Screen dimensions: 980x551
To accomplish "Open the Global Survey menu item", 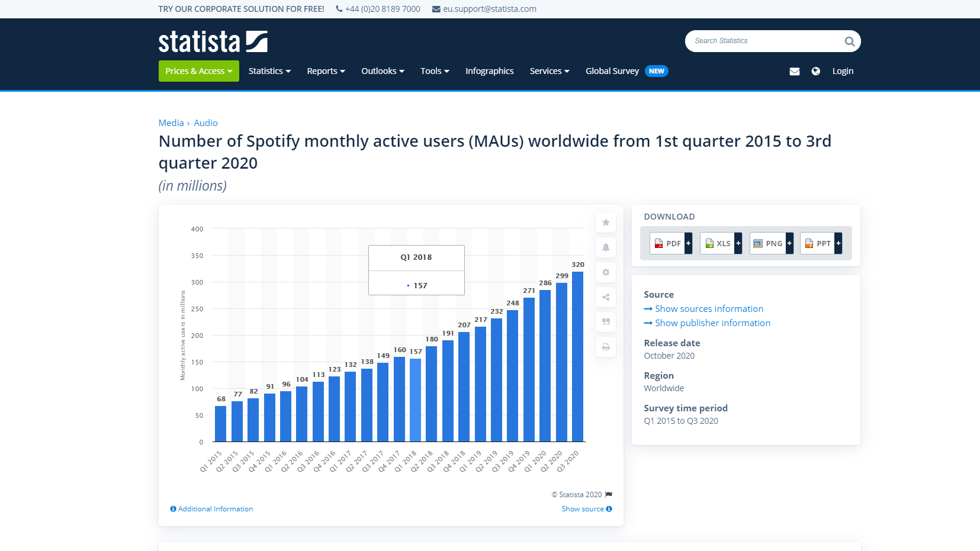I will 612,71.
